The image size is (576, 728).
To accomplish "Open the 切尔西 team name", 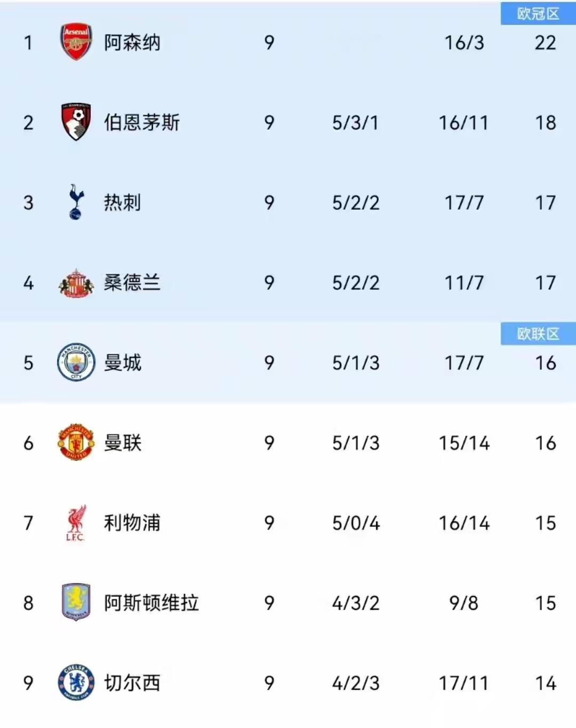I will (x=132, y=683).
